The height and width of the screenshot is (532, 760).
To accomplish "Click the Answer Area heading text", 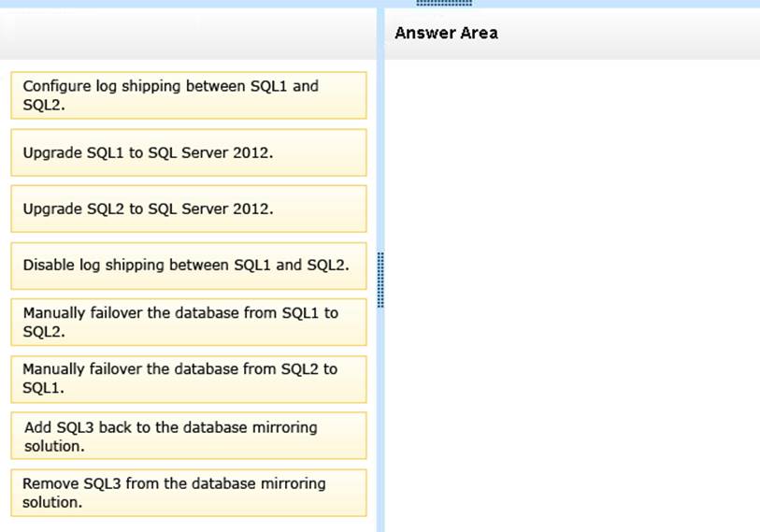I will pyautogui.click(x=446, y=34).
